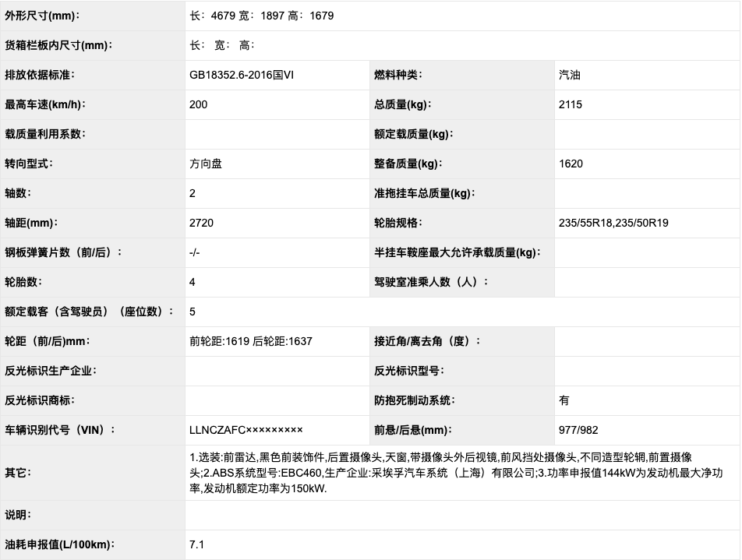Select the fuel consumption value 7.1
The height and width of the screenshot is (560, 742).
coord(195,547)
